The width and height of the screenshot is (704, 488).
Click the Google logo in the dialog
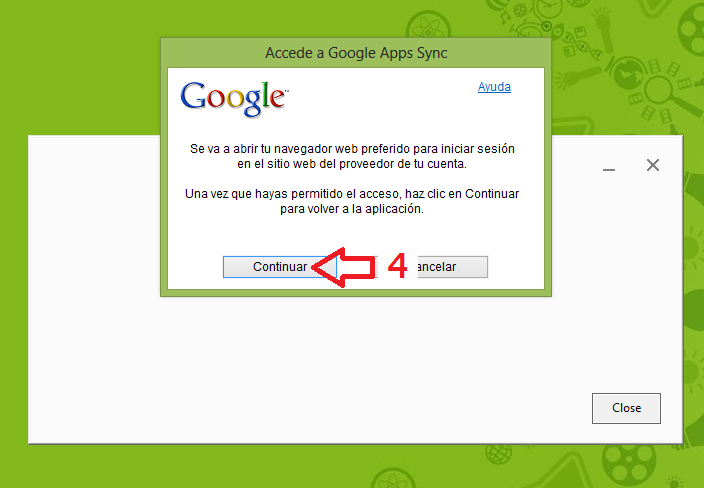[x=234, y=98]
